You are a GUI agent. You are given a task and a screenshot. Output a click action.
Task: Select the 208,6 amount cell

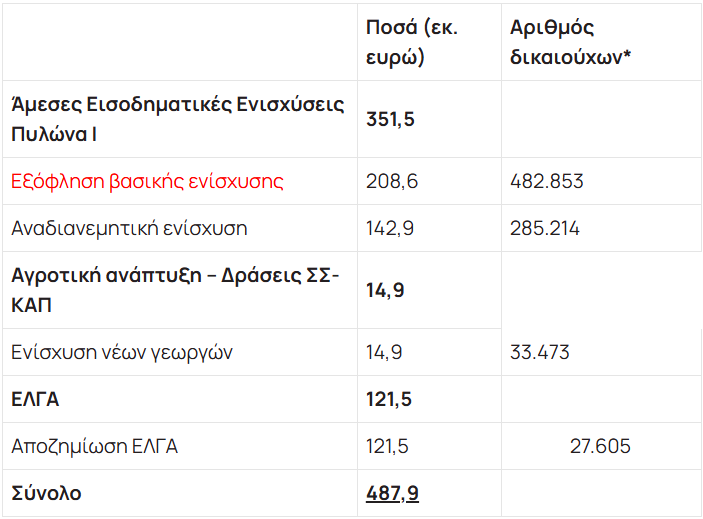tap(390, 182)
